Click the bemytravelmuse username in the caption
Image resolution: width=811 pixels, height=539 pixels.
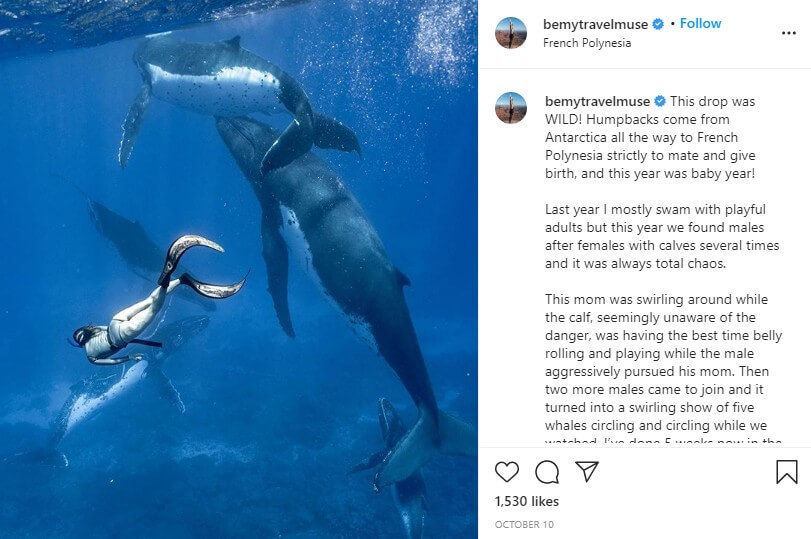(597, 101)
